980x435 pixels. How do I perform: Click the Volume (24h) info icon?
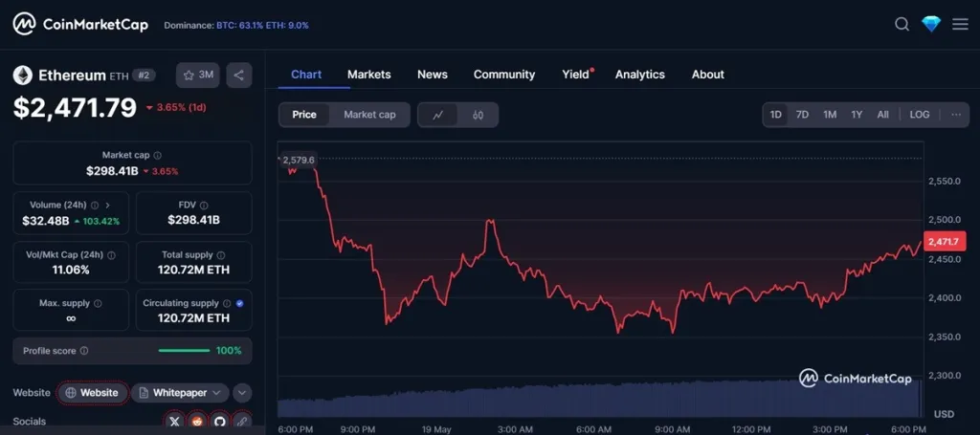pyautogui.click(x=95, y=205)
